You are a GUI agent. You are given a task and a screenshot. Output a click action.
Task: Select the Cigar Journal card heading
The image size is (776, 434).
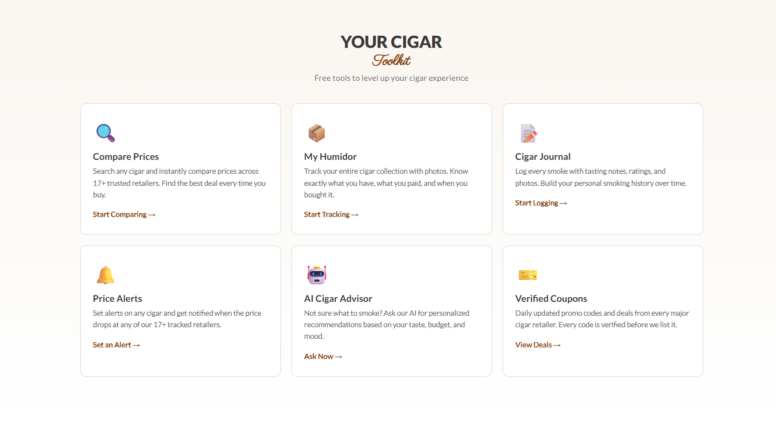[543, 157]
